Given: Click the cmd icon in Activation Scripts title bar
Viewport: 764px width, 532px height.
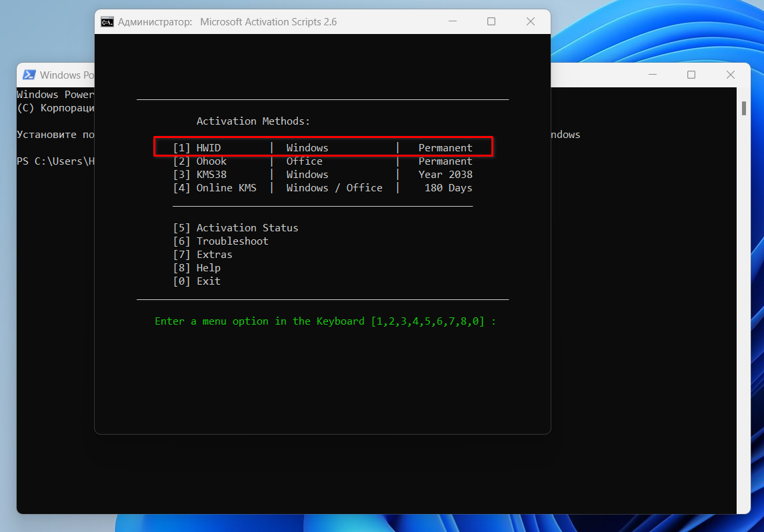Looking at the screenshot, I should point(107,22).
